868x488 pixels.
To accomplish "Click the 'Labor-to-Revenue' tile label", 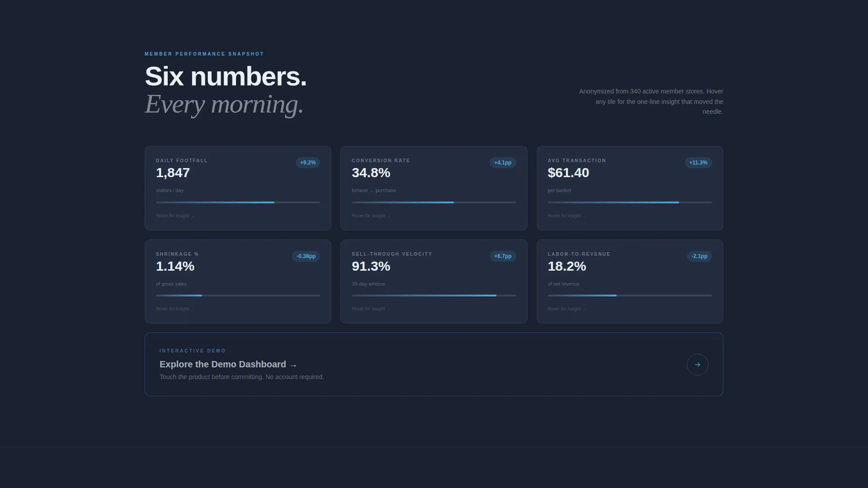I will (x=579, y=254).
